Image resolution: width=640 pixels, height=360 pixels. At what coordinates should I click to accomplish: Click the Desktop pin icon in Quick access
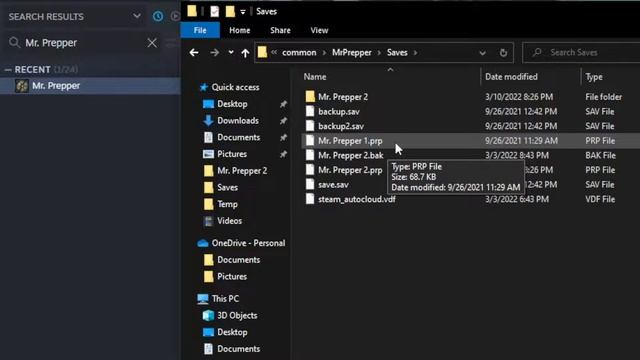click(x=283, y=104)
